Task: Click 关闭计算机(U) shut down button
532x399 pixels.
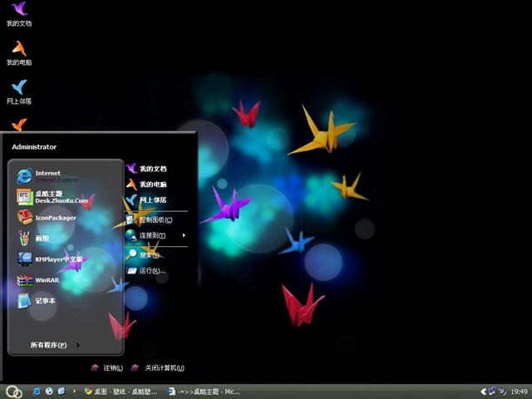Action: click(158, 367)
